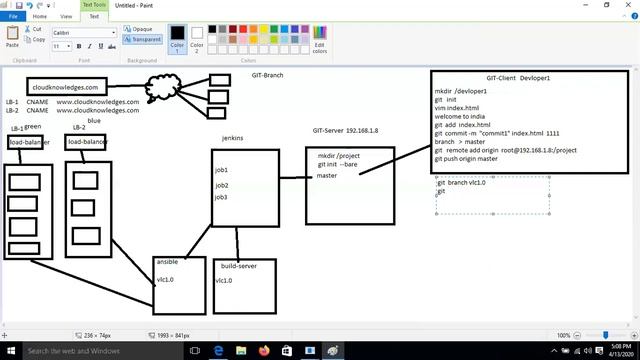Show hidden system tray icons

click(554, 351)
